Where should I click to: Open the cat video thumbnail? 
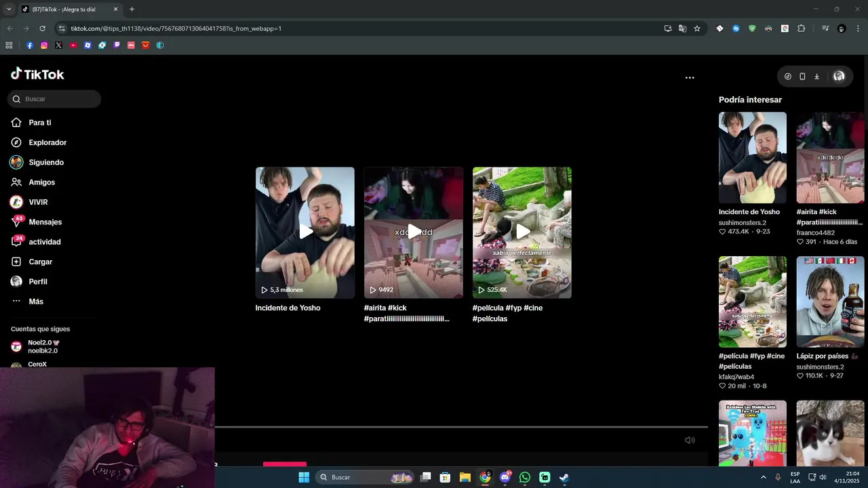830,433
